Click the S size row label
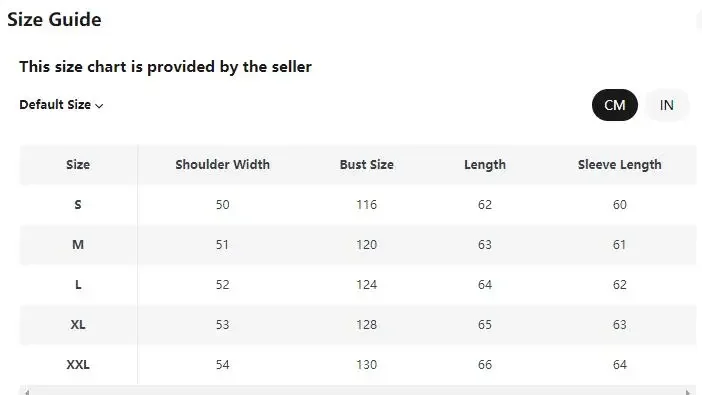Viewport: 702px width, 395px height. pos(78,205)
